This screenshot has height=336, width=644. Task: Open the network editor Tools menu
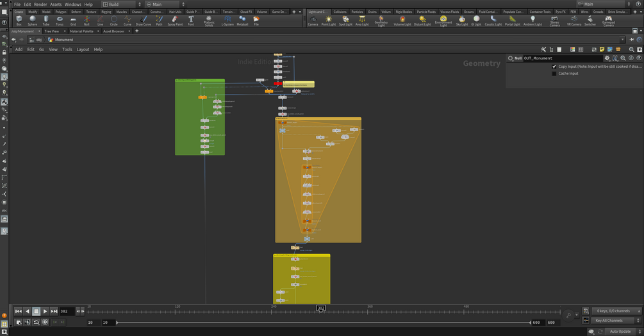67,49
